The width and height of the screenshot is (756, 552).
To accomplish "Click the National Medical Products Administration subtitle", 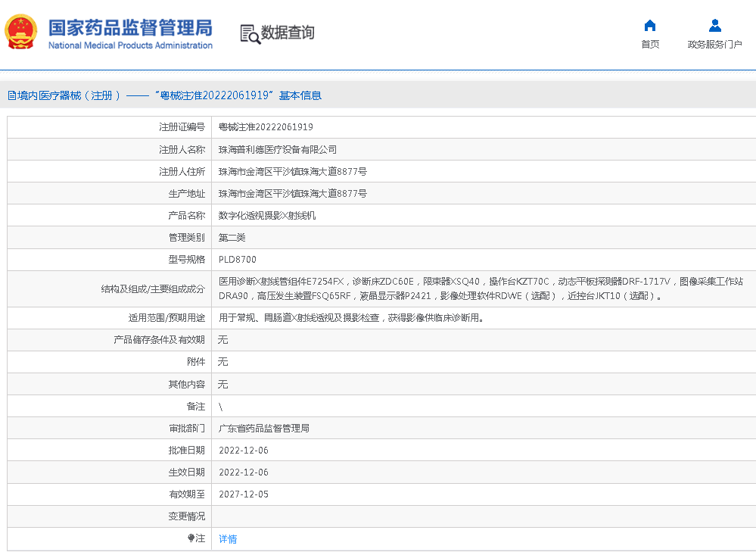I will (130, 45).
